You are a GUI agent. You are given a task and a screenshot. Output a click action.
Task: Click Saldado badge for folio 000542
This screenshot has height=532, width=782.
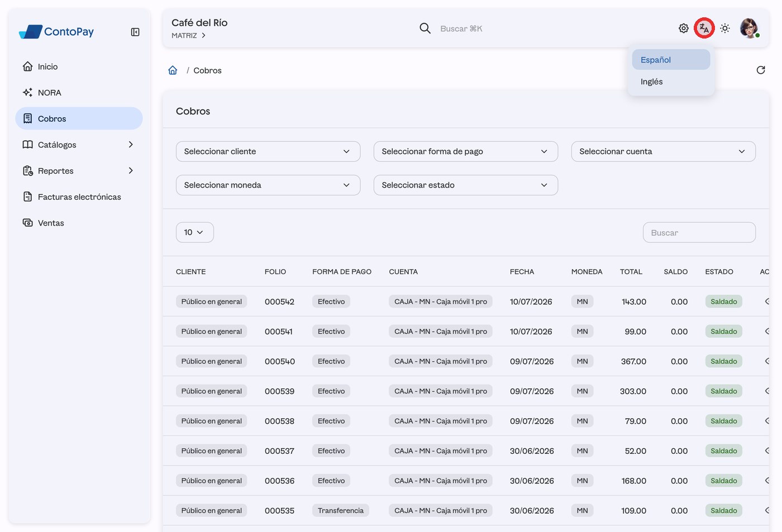pos(724,301)
